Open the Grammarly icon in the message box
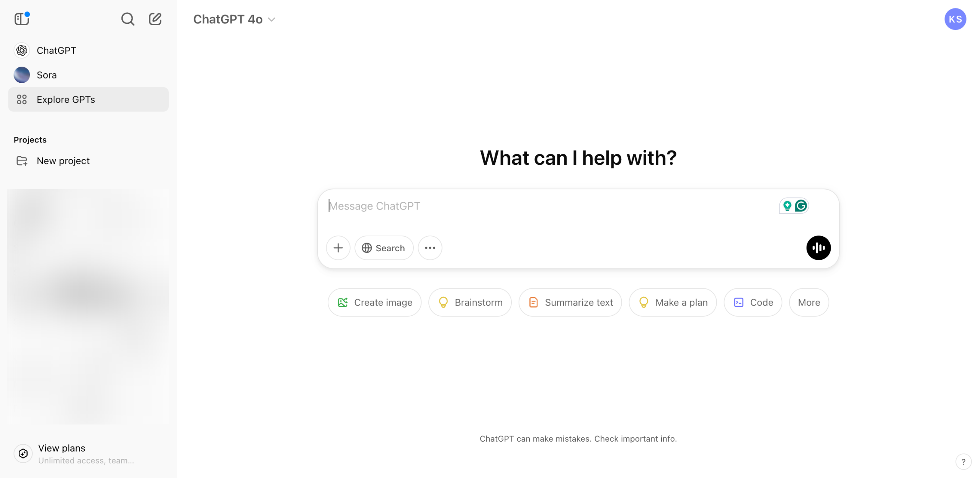Viewport: 980px width, 478px height. (801, 206)
